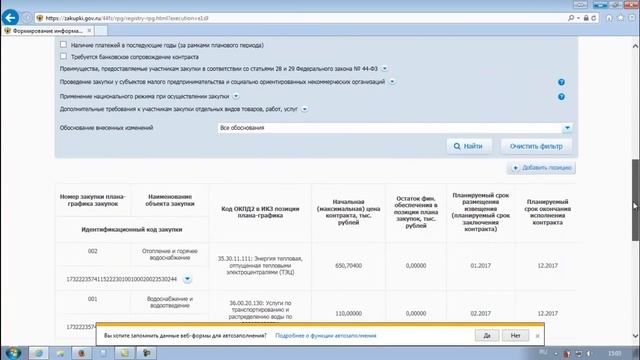Image resolution: width=640 pixels, height=360 pixels.
Task: Click volume icon in system tray
Action: (x=589, y=353)
